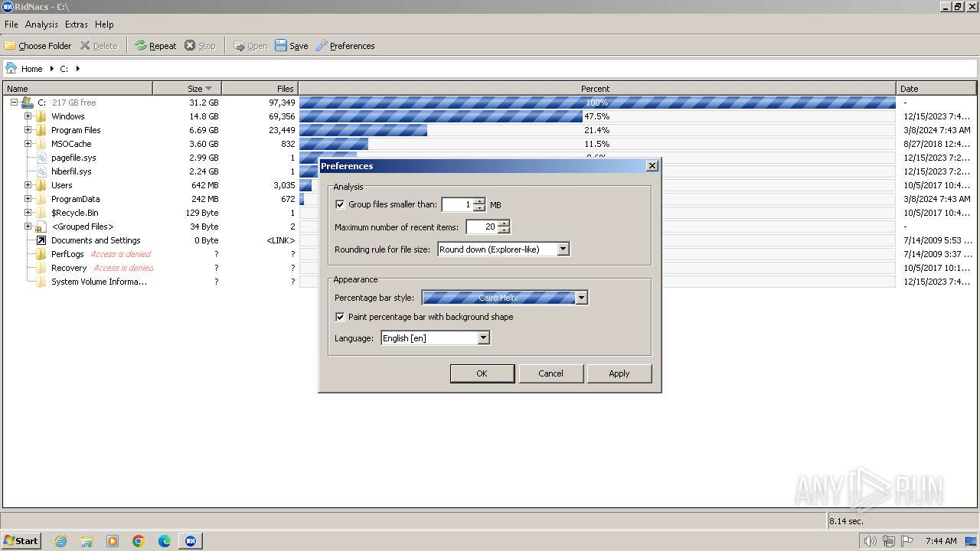The image size is (980, 551).
Task: Click the C: drive icon in tree
Action: [28, 103]
